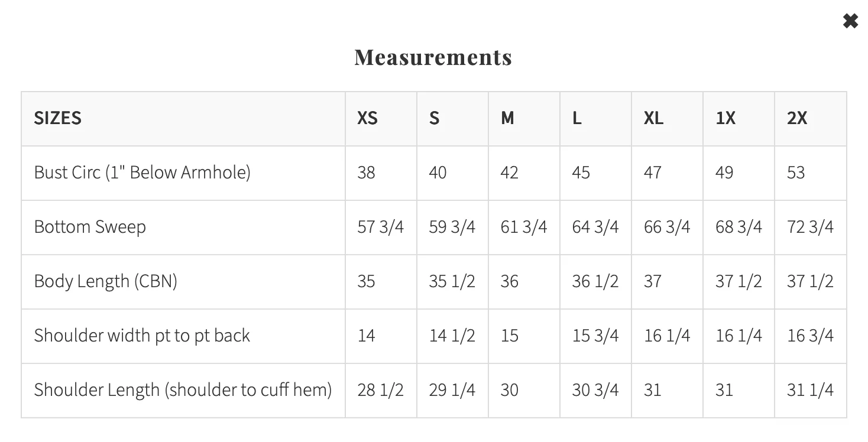Click the L body length value 36 1/2
The image size is (868, 442).
[595, 281]
